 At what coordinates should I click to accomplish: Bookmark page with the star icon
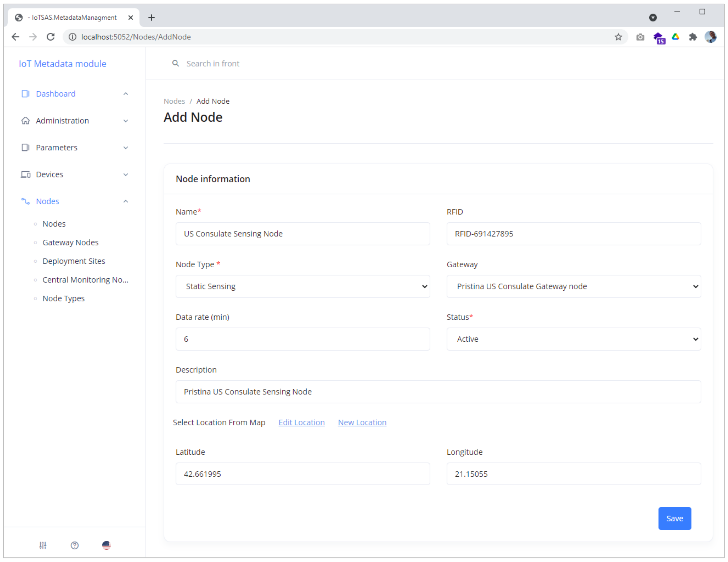point(618,37)
